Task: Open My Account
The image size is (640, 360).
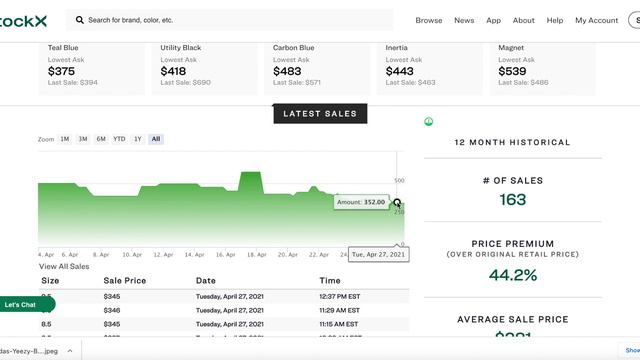Action: (596, 20)
